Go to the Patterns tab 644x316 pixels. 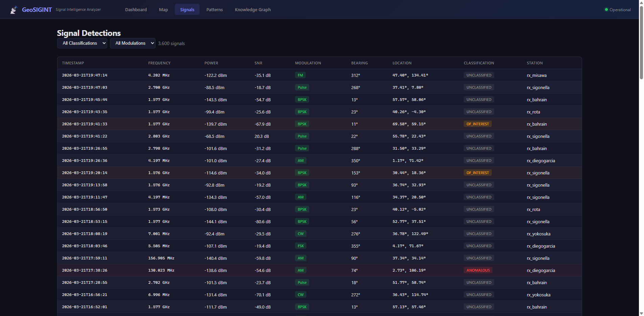[x=214, y=10]
